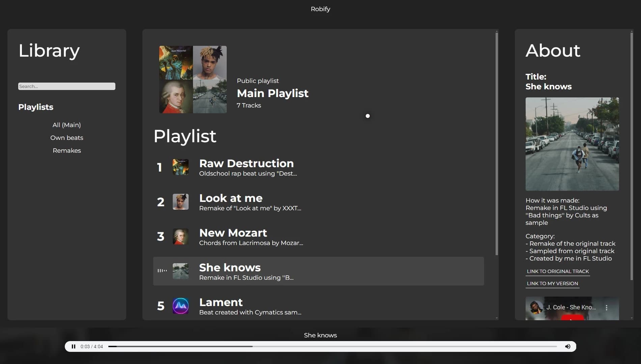Select the All (Main) playlist
Viewport: 641px width, 364px height.
(x=67, y=125)
